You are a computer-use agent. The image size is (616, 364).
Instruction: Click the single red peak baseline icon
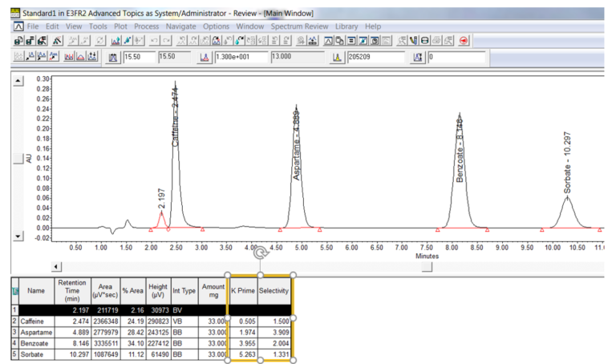point(80,57)
